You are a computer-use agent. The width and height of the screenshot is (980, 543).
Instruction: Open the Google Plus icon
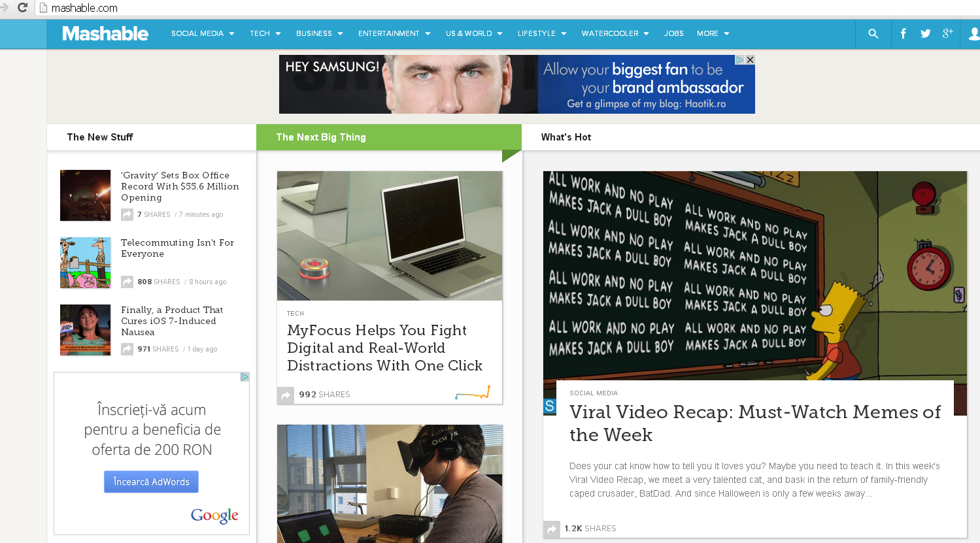pos(947,33)
